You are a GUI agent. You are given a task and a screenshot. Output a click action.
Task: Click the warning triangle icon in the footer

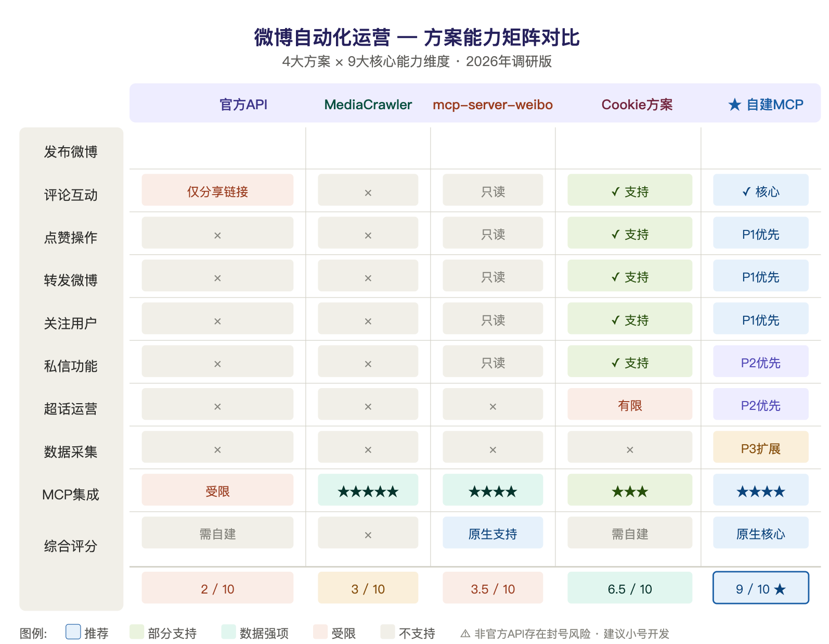click(x=465, y=634)
